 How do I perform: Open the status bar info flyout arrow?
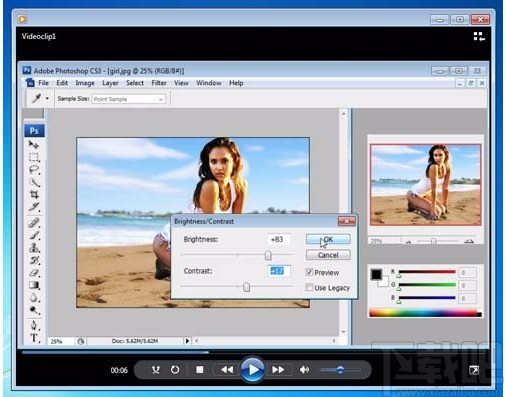[x=187, y=341]
